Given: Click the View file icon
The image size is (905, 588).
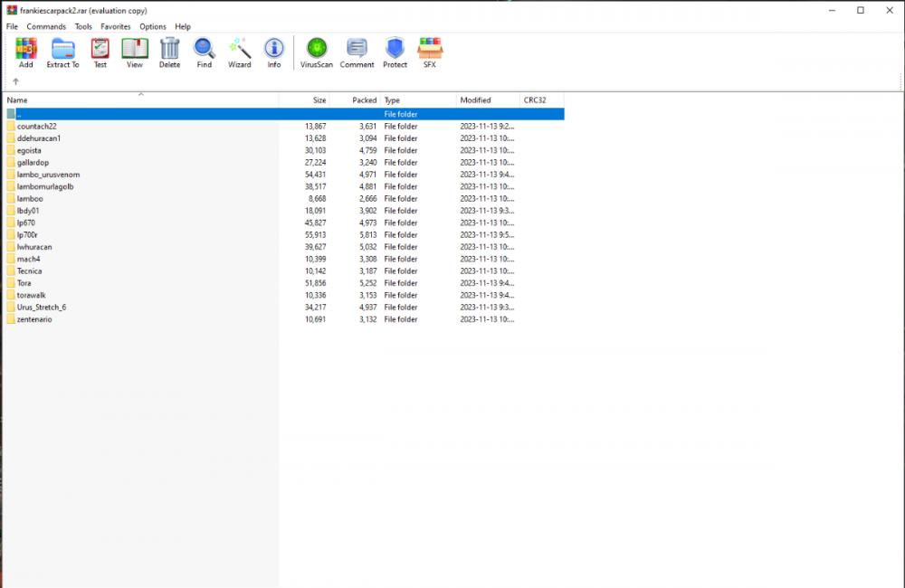Looking at the screenshot, I should click(x=134, y=51).
